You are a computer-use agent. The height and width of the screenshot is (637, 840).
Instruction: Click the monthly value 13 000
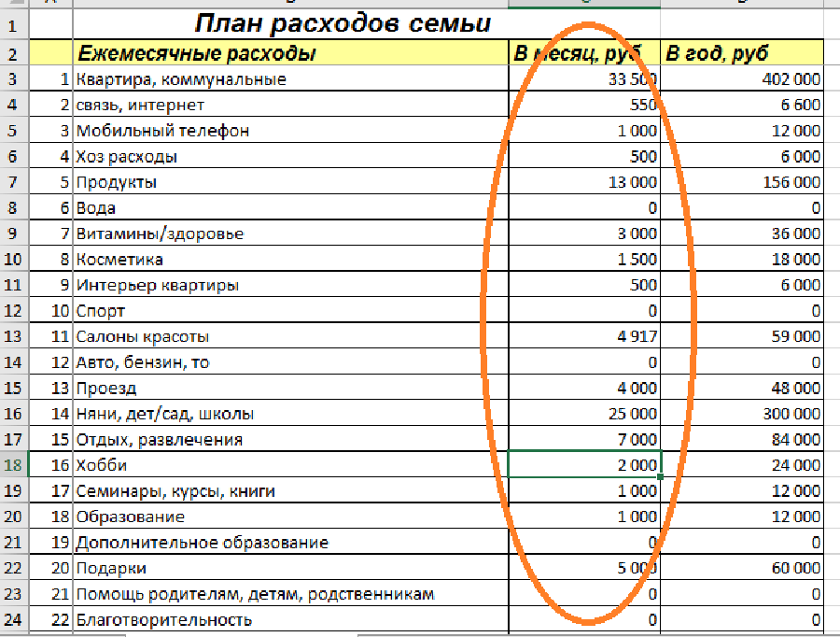[584, 182]
